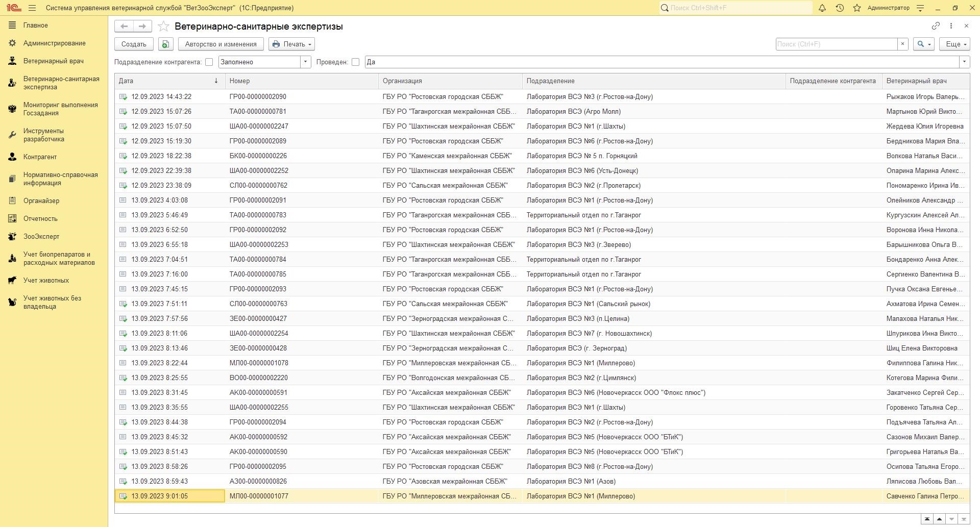Go back with left arrow button
This screenshot has width=980, height=527.
(x=124, y=26)
